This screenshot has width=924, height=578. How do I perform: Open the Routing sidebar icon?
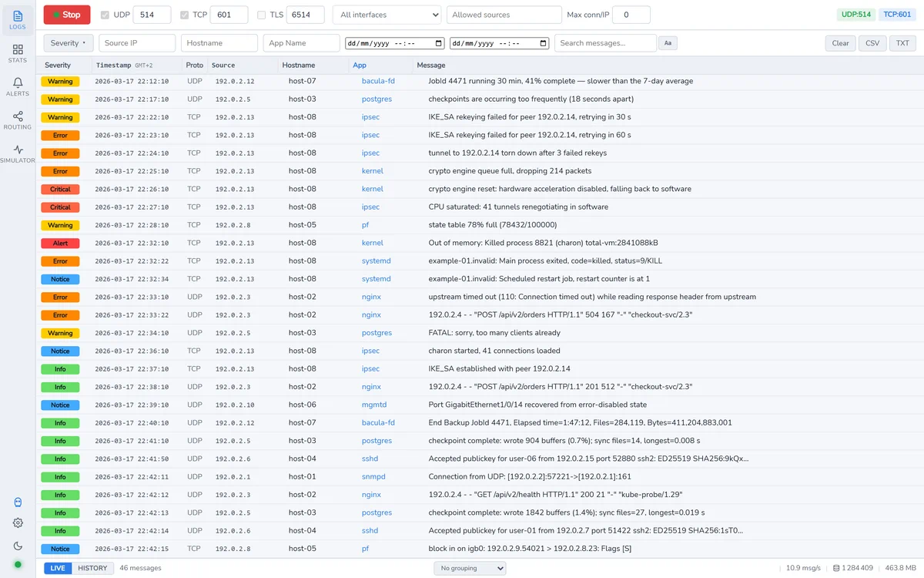pyautogui.click(x=18, y=121)
